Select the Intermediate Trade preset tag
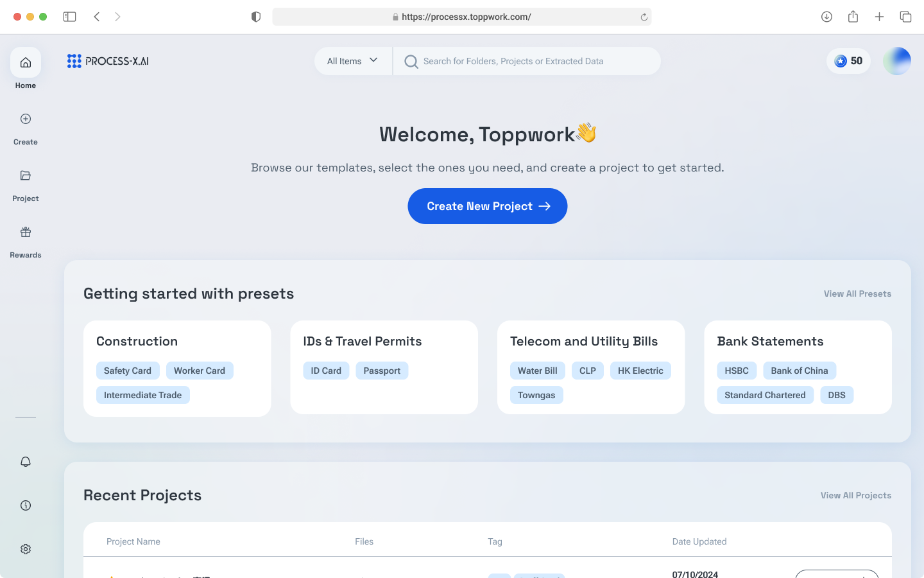 [143, 395]
